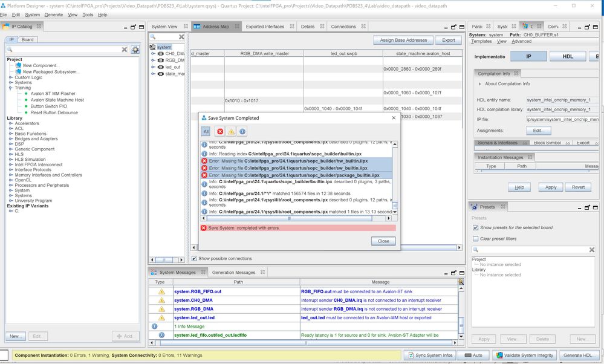Image resolution: width=604 pixels, height=364 pixels.
Task: Uncheck Show presets for the selected board
Action: point(476,228)
